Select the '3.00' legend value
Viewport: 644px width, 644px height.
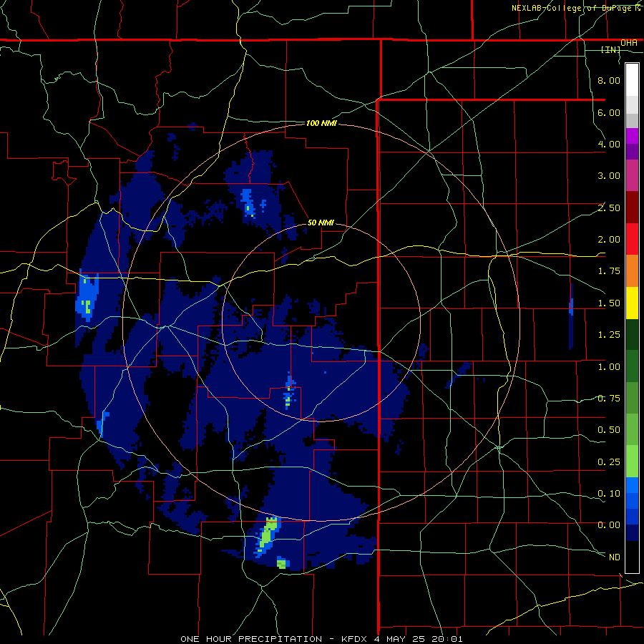click(x=609, y=176)
